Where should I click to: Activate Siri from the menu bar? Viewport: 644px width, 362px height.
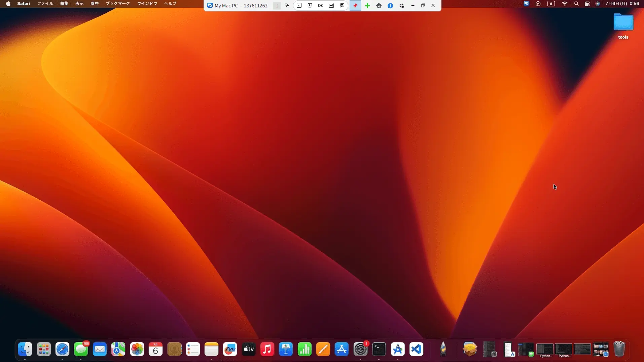(x=598, y=4)
